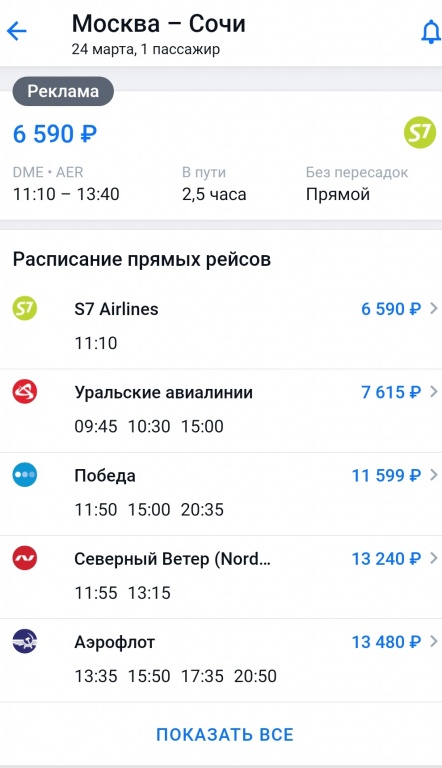Open price alert bell icon

431,32
